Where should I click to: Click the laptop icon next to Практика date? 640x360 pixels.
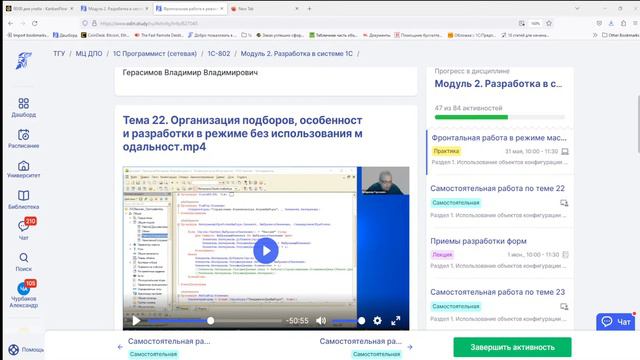pyautogui.click(x=565, y=151)
